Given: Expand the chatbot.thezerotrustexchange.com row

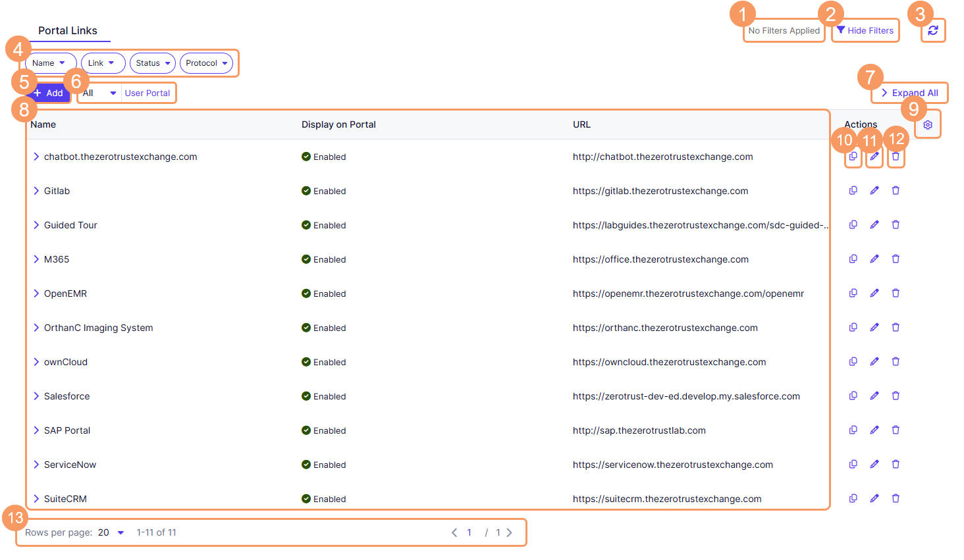Looking at the screenshot, I should pyautogui.click(x=36, y=157).
